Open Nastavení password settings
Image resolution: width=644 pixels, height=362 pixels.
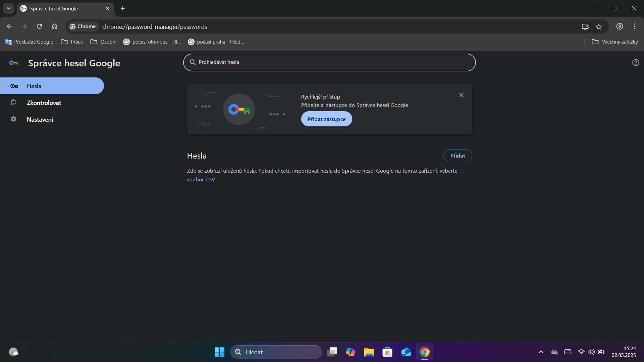[40, 119]
